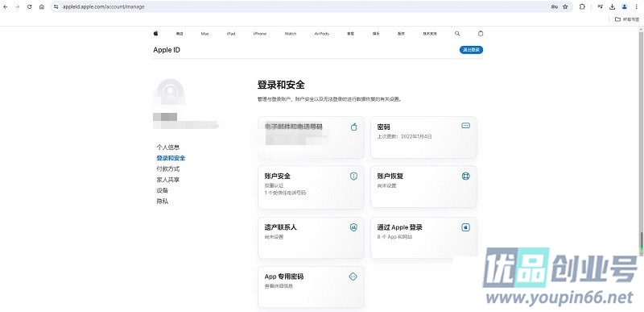Click the shield icon on the 账户安全 card
Image resolution: width=644 pixels, height=312 pixels.
point(353,176)
